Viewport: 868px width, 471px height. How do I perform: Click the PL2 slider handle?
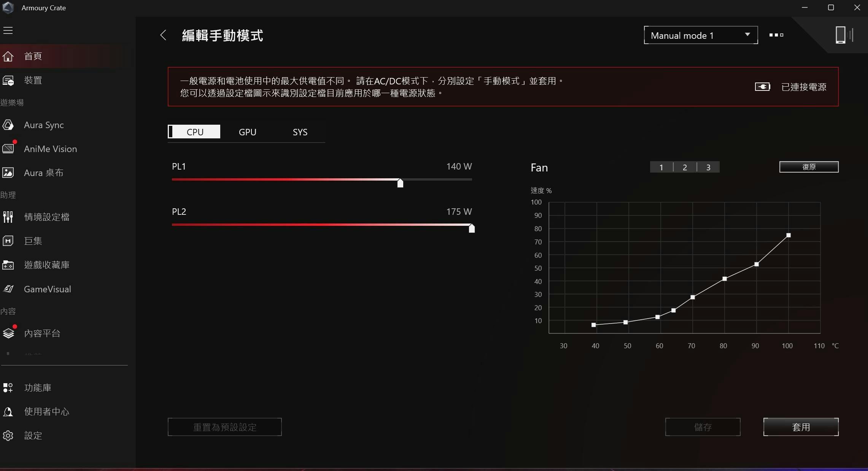point(472,228)
